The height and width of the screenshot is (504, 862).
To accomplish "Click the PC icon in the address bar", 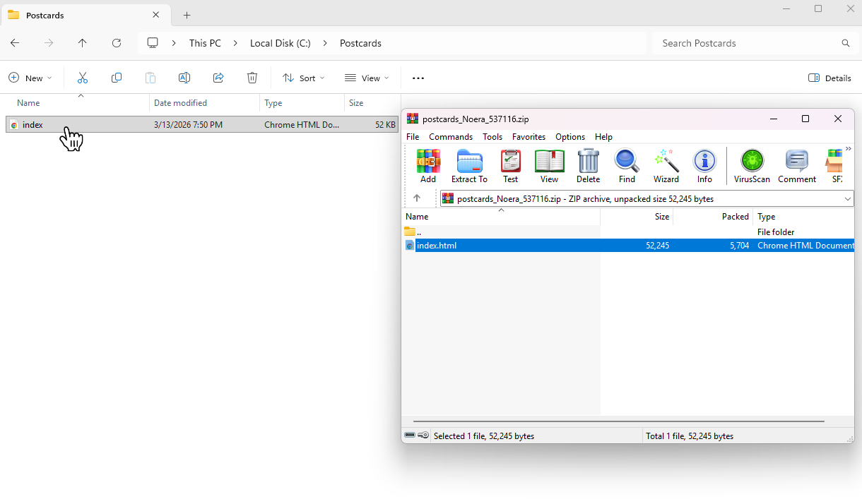I will pyautogui.click(x=153, y=43).
